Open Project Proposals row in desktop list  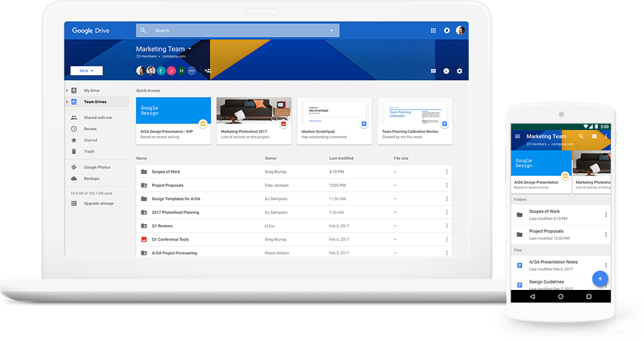pyautogui.click(x=294, y=185)
